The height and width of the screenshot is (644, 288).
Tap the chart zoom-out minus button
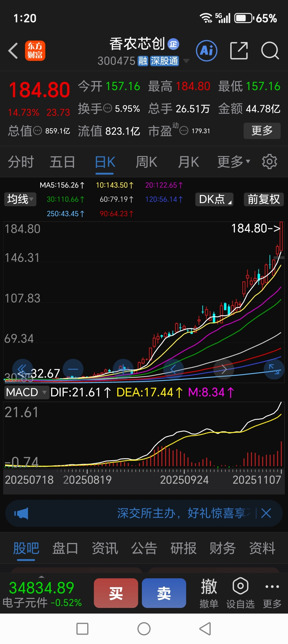pos(73,369)
